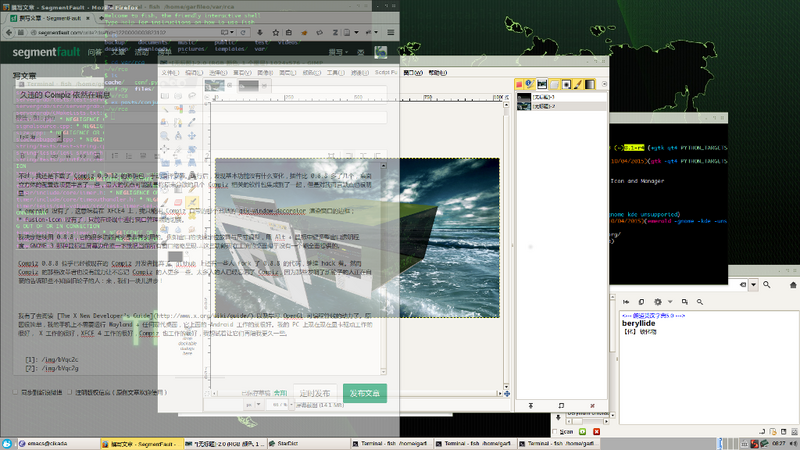Click StarDict word list horizontal scrollbar

coord(586,421)
